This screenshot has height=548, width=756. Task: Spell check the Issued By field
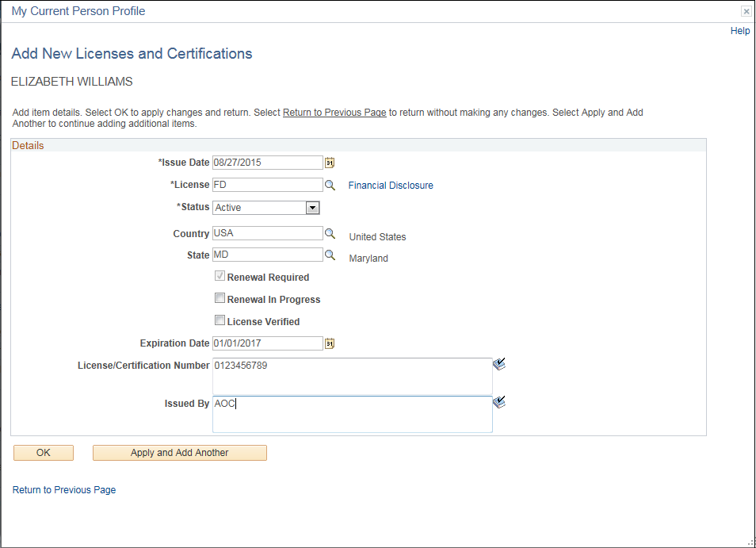499,402
